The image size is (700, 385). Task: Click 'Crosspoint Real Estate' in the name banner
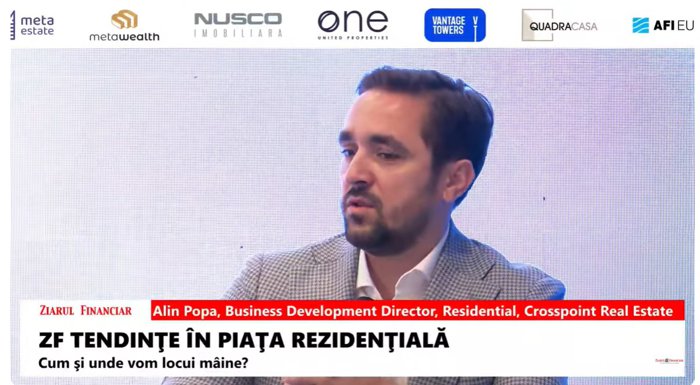pos(598,310)
